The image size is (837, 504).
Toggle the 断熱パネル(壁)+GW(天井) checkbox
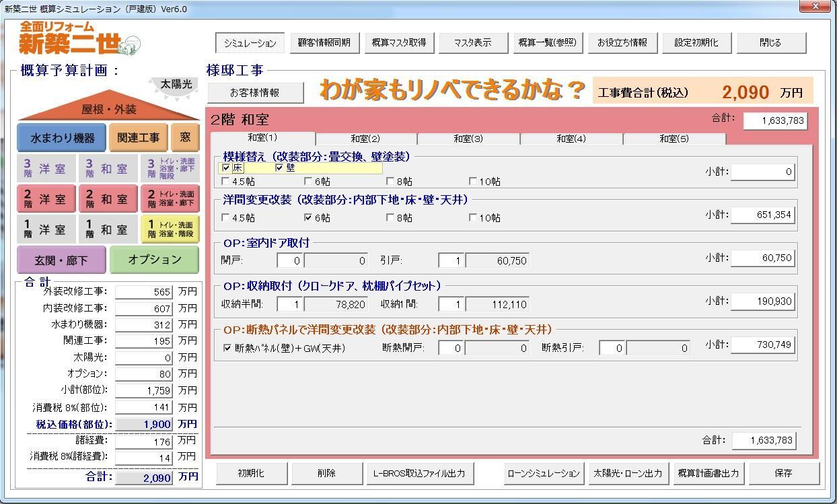coord(227,348)
